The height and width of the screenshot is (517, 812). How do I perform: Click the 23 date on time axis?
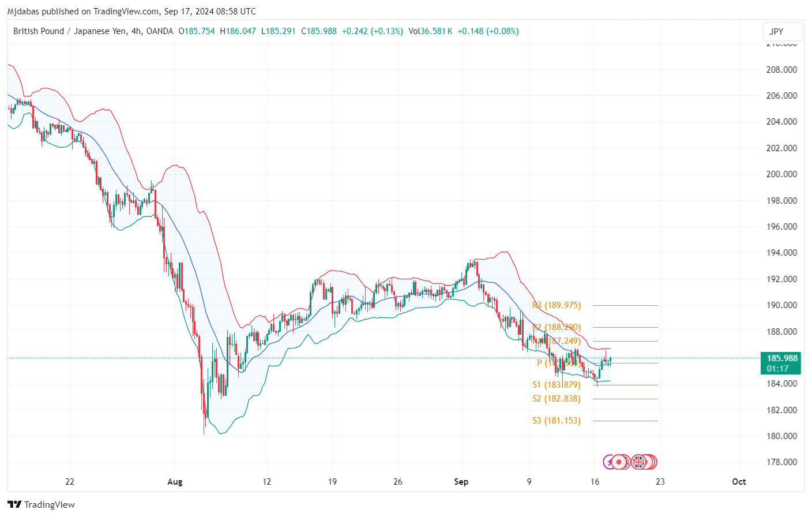click(660, 482)
